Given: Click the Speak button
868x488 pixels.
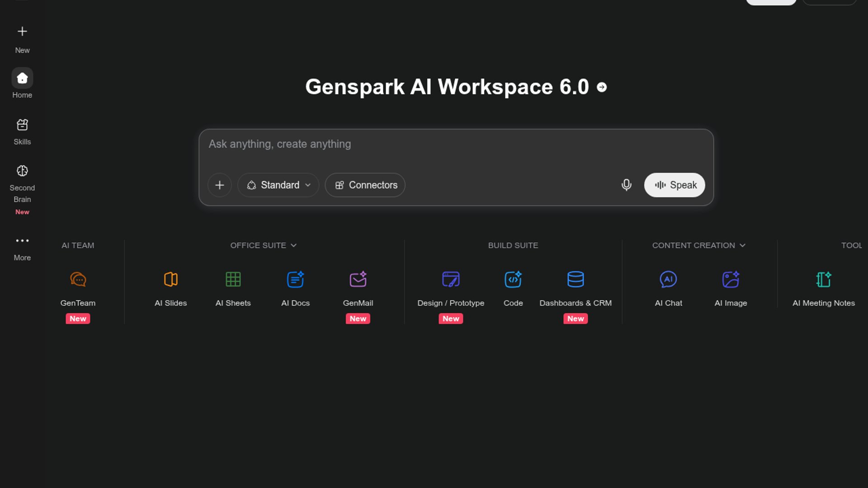Looking at the screenshot, I should pyautogui.click(x=675, y=185).
